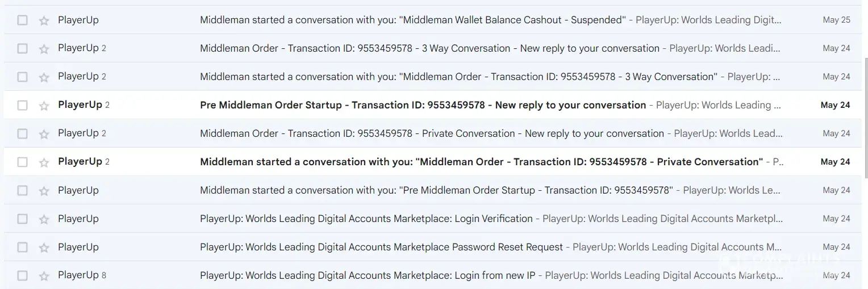Open the Password Reset Request email
Viewport: 868px width, 289px height.
coord(381,247)
